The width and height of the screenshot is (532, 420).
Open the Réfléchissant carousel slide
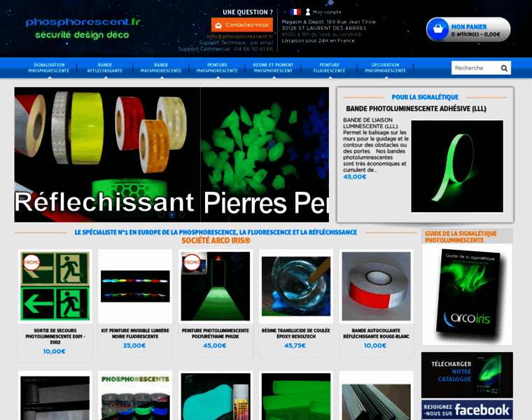click(x=107, y=155)
